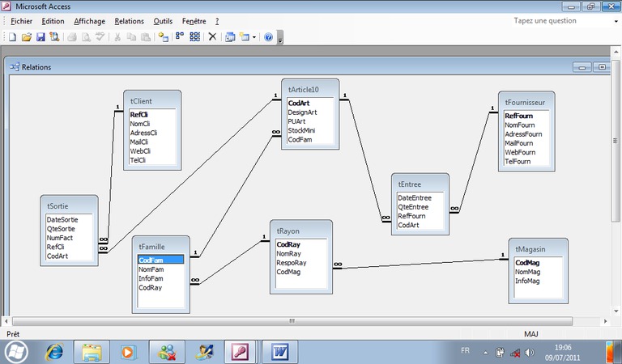Open Microsoft Word from the taskbar
This screenshot has height=364, width=622.
click(279, 352)
